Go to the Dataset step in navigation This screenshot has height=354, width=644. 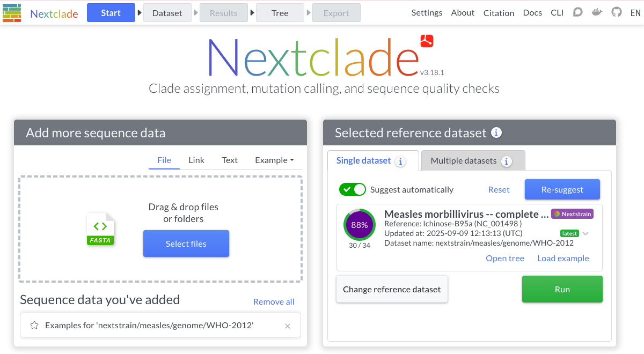coord(167,13)
